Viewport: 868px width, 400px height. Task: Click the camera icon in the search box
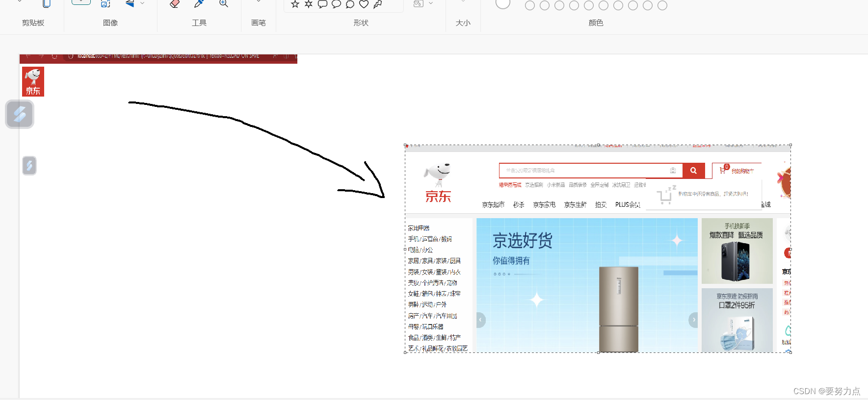673,171
